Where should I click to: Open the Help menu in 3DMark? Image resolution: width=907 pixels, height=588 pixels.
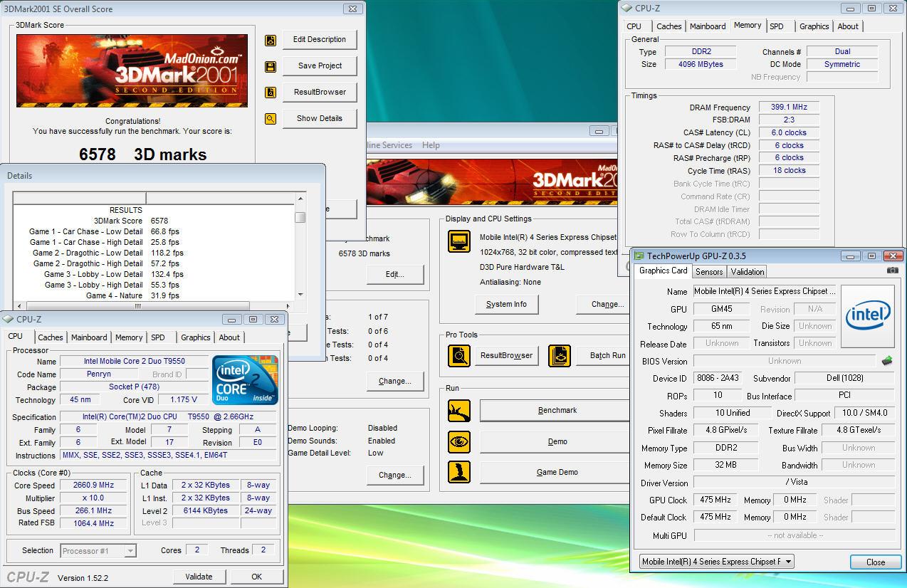[431, 145]
